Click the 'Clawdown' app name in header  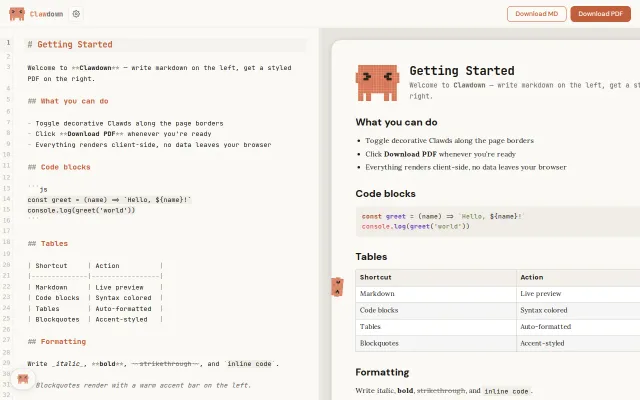coord(46,14)
